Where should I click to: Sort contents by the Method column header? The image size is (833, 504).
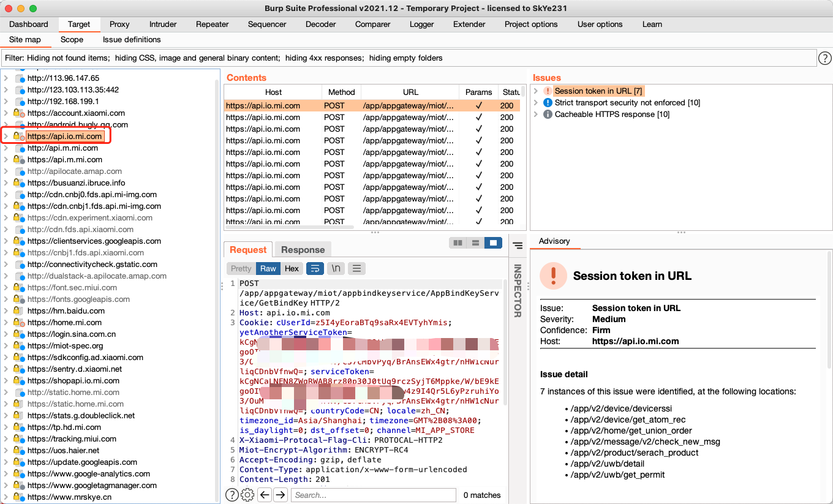coord(341,92)
